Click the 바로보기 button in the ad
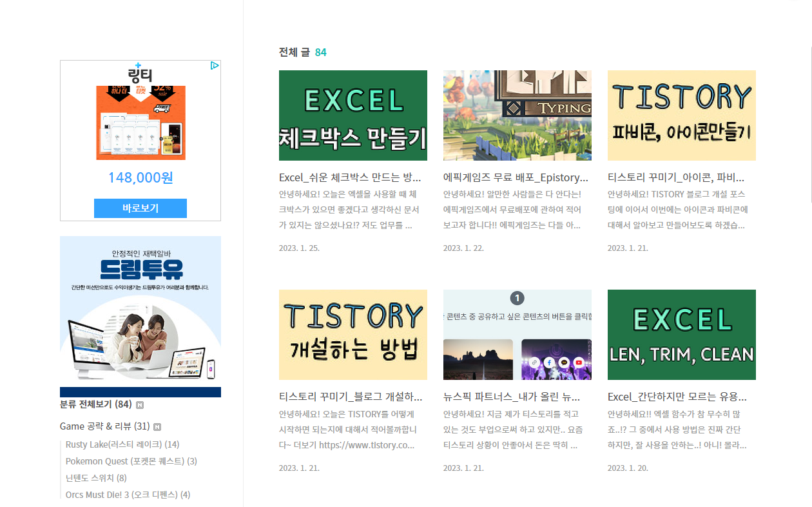Screen dimensions: 812x507 [140, 208]
